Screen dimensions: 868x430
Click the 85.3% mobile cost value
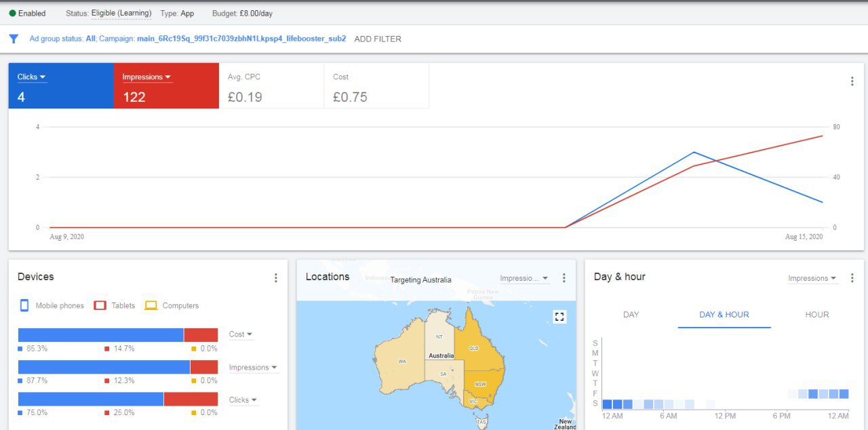click(37, 349)
